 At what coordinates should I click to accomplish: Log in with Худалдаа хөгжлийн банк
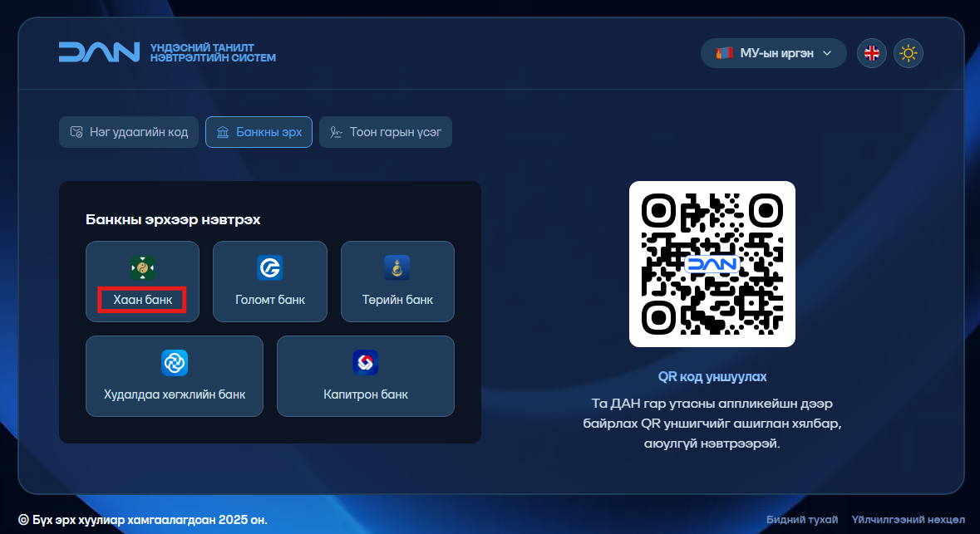[175, 376]
